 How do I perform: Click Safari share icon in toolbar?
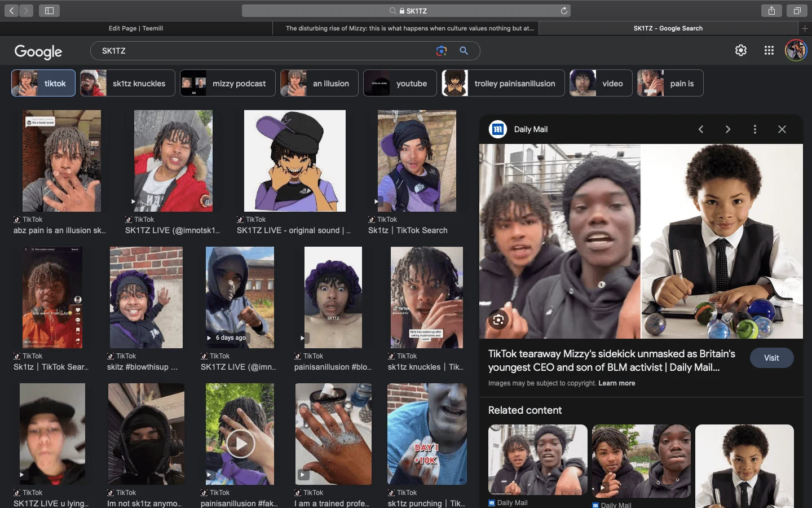click(x=771, y=11)
